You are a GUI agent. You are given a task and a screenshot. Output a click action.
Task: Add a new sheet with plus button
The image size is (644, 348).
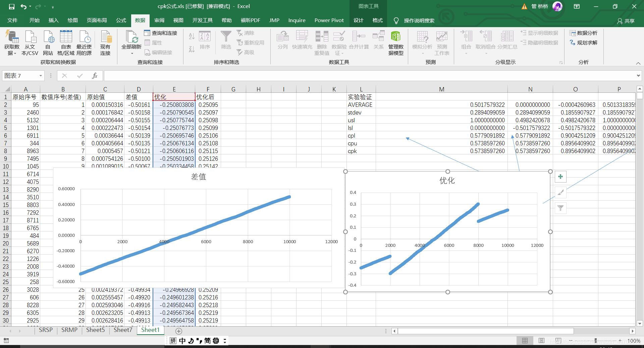click(179, 331)
